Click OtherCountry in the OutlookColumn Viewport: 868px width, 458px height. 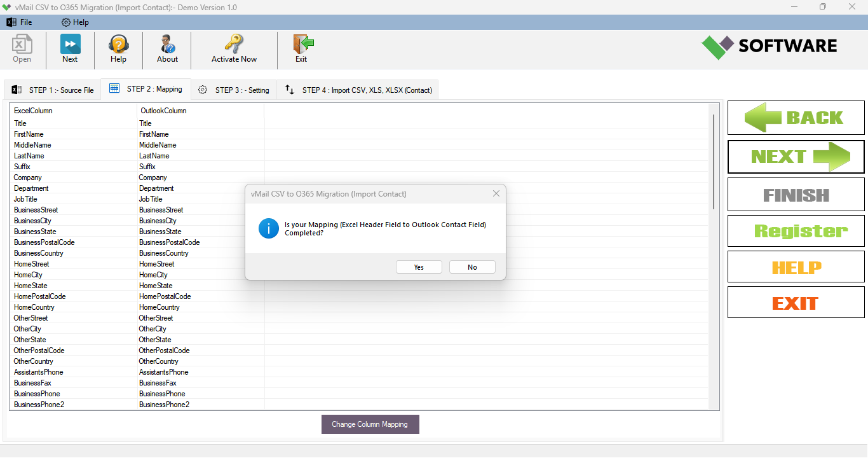point(159,361)
